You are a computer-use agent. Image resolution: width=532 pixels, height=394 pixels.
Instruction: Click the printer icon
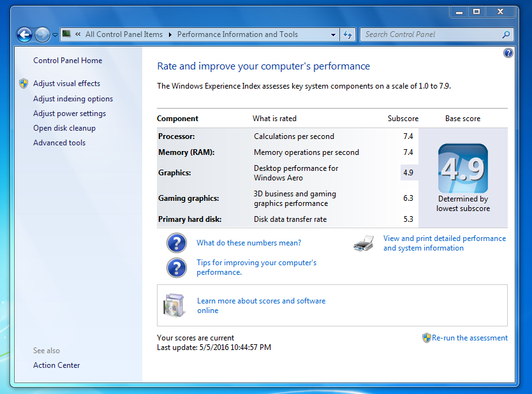pyautogui.click(x=364, y=243)
